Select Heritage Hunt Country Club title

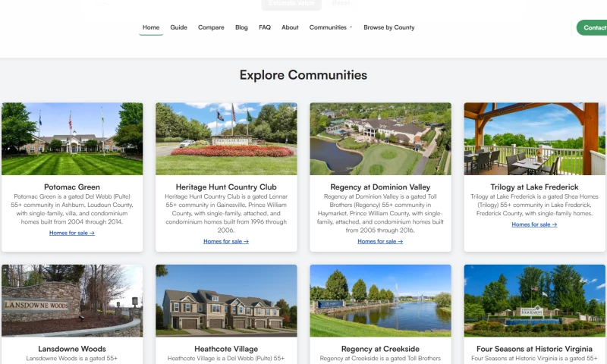pos(226,187)
